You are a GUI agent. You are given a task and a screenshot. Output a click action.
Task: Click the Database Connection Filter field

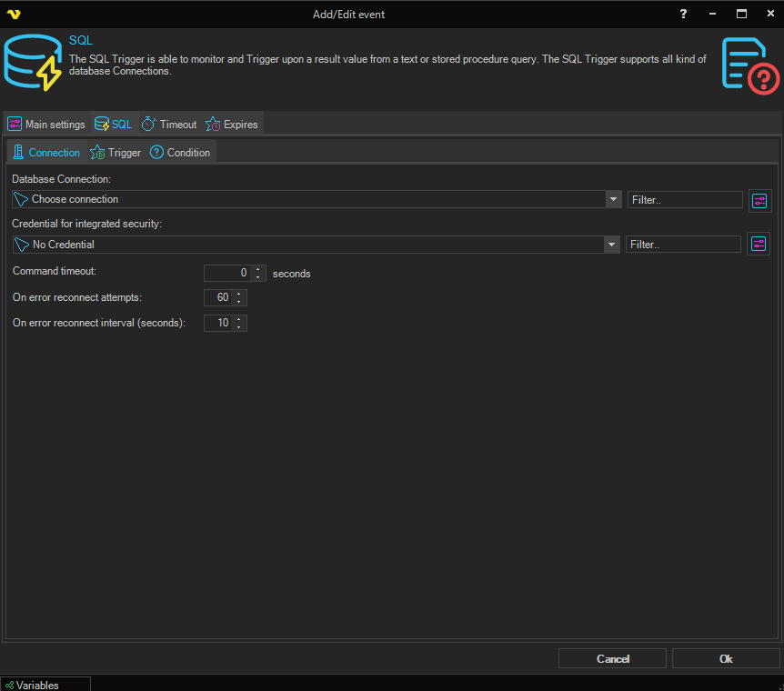(685, 199)
